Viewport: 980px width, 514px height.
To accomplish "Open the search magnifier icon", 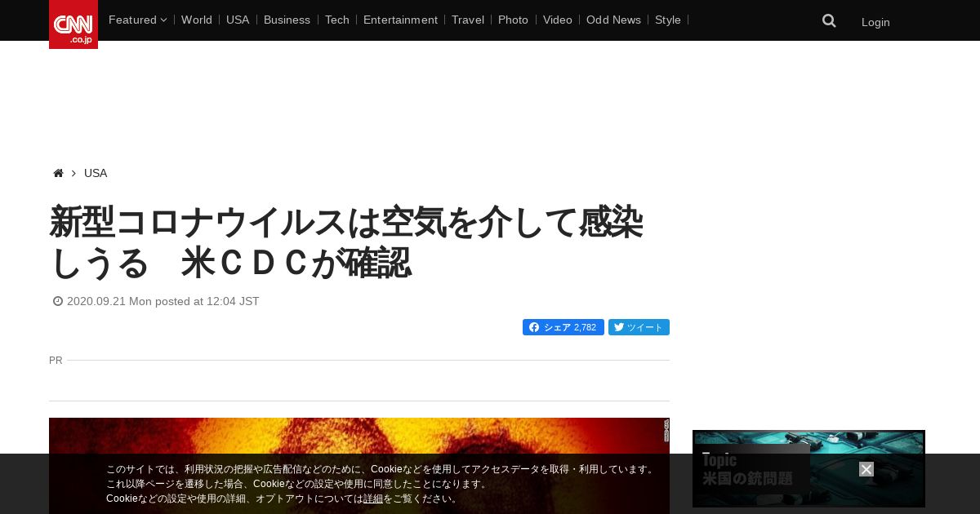I will point(829,21).
